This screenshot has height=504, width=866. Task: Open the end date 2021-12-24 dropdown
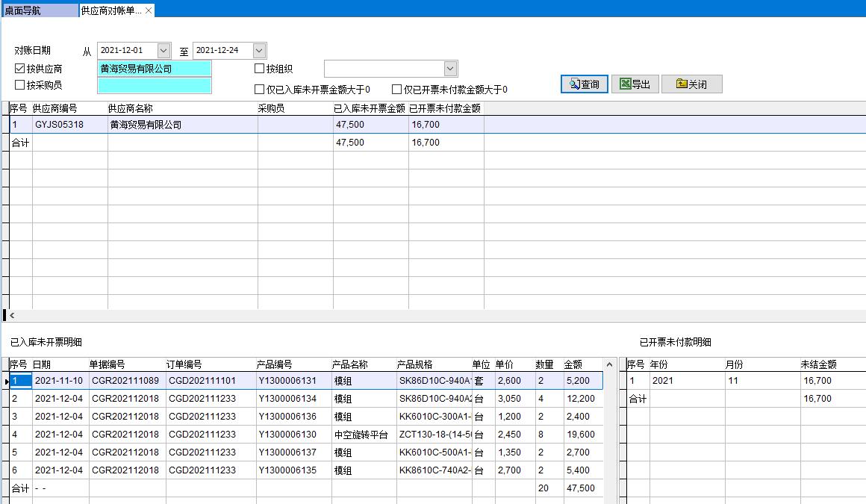(x=259, y=50)
